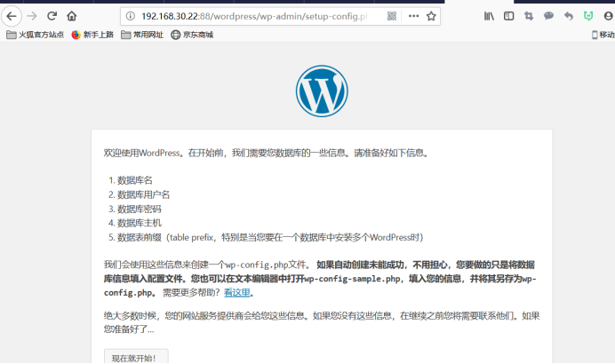The height and width of the screenshot is (364, 615).
Task: Open the browser home page
Action: (71, 16)
